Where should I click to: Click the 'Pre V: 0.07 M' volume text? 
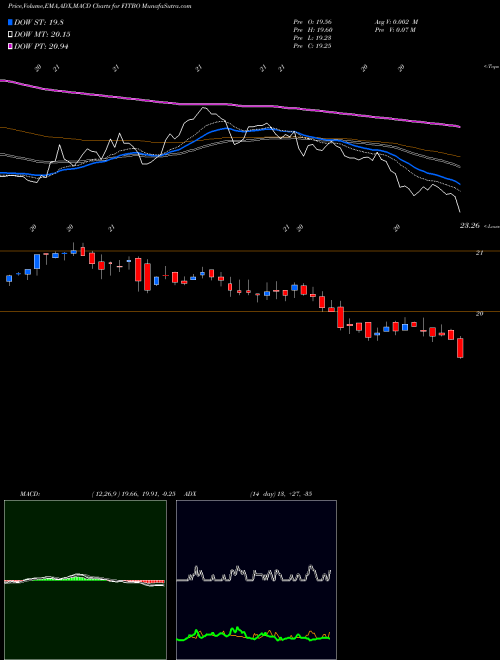(395, 30)
